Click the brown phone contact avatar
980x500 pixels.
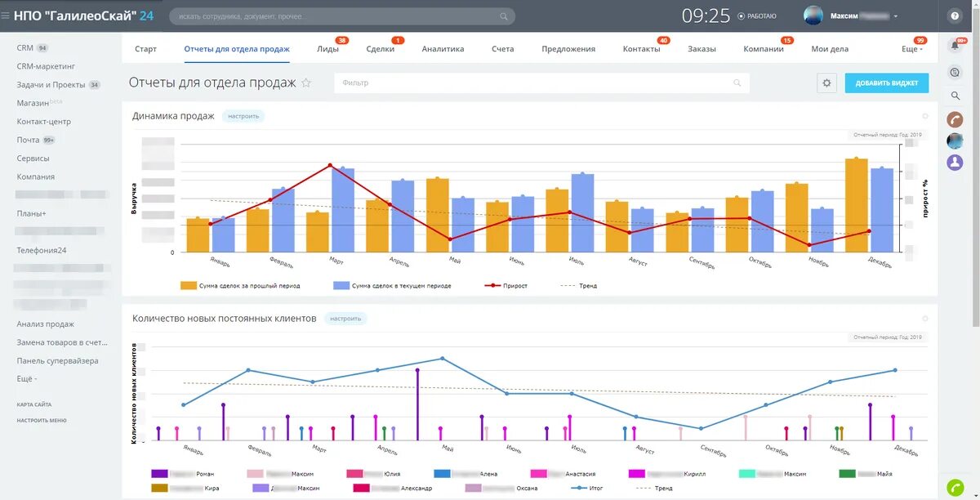tap(955, 119)
